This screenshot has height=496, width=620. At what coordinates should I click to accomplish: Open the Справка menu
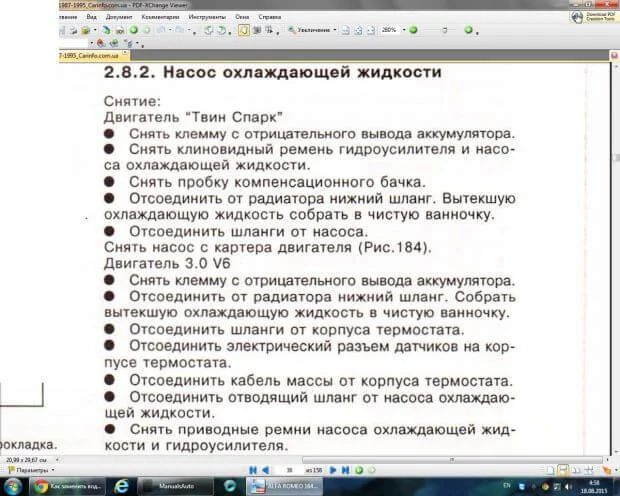(270, 17)
